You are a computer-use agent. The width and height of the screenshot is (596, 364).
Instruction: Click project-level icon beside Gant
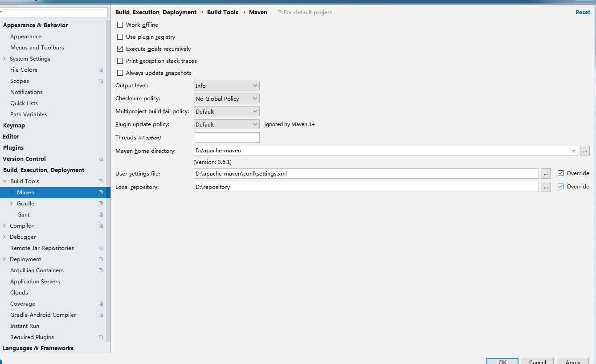tap(101, 215)
